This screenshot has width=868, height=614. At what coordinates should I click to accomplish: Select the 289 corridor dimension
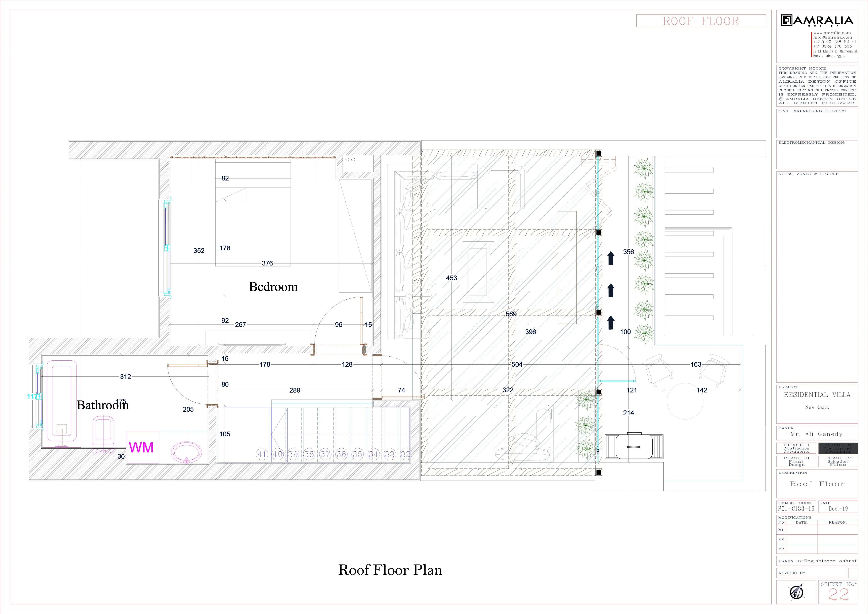pyautogui.click(x=295, y=391)
